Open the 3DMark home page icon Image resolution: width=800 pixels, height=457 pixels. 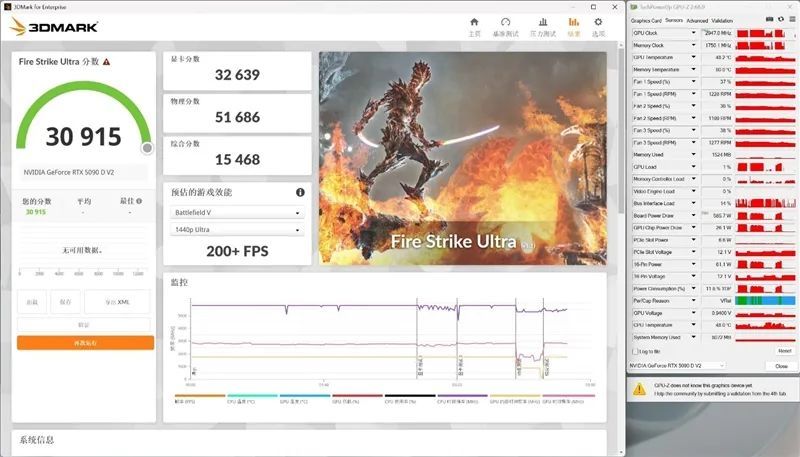click(x=474, y=22)
